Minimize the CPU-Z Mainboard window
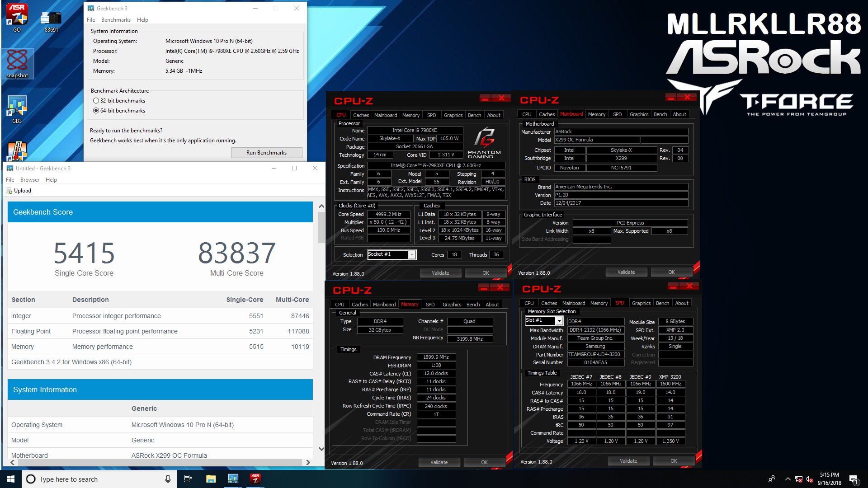The width and height of the screenshot is (868, 488). pyautogui.click(x=671, y=97)
